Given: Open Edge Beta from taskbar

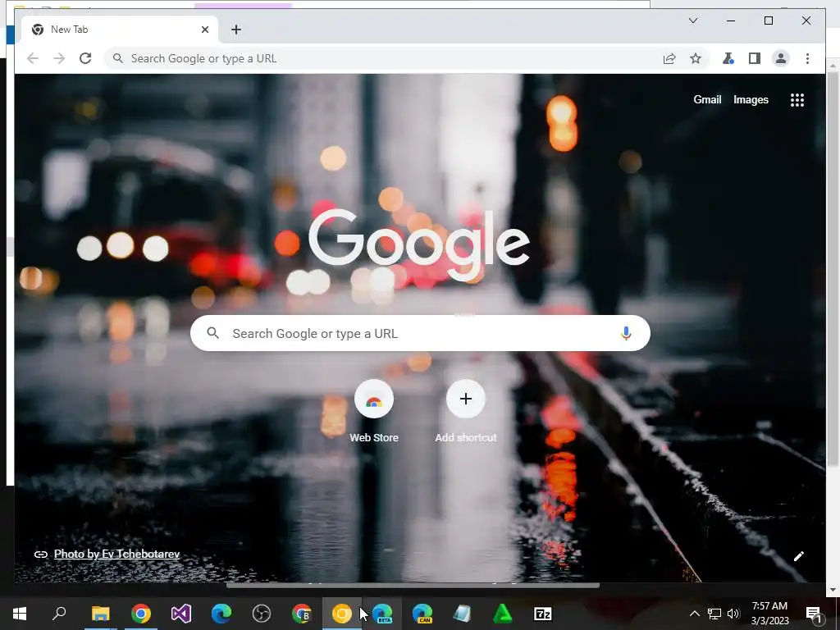Looking at the screenshot, I should coord(382,614).
